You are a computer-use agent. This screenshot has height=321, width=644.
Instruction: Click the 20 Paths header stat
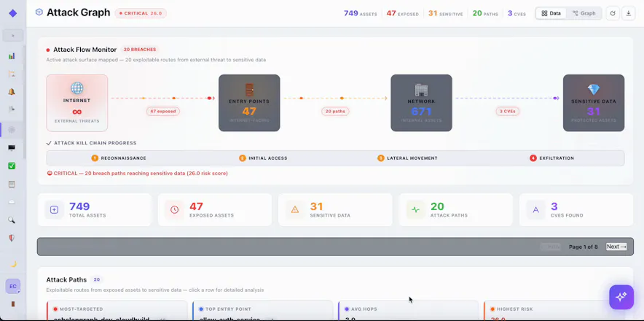(485, 13)
